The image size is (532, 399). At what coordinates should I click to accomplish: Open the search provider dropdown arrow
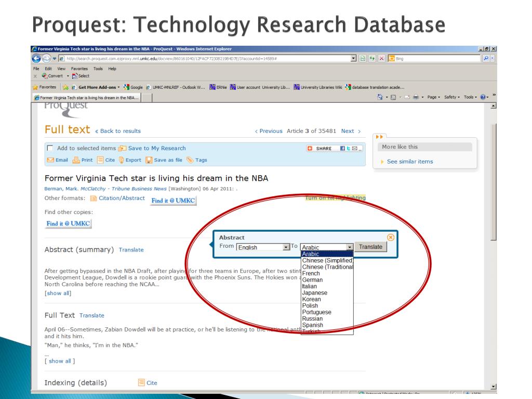493,58
